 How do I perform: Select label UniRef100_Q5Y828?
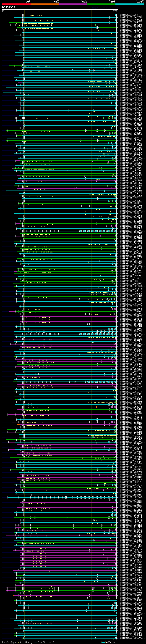pyautogui.click(x=131, y=135)
